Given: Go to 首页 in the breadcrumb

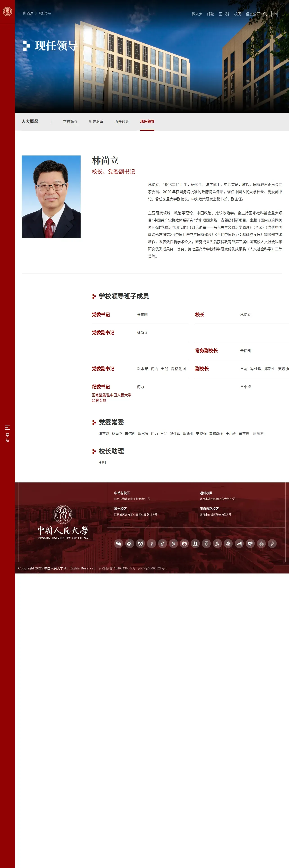Looking at the screenshot, I should [30, 13].
